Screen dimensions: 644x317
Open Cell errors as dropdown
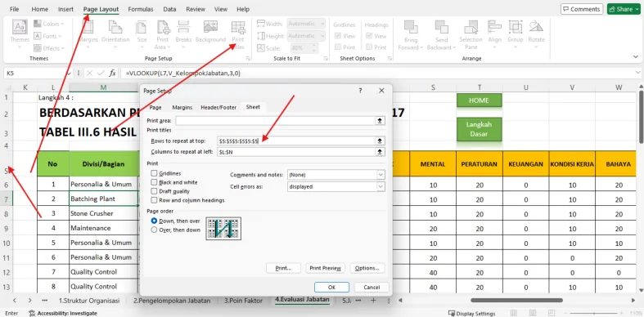(381, 186)
